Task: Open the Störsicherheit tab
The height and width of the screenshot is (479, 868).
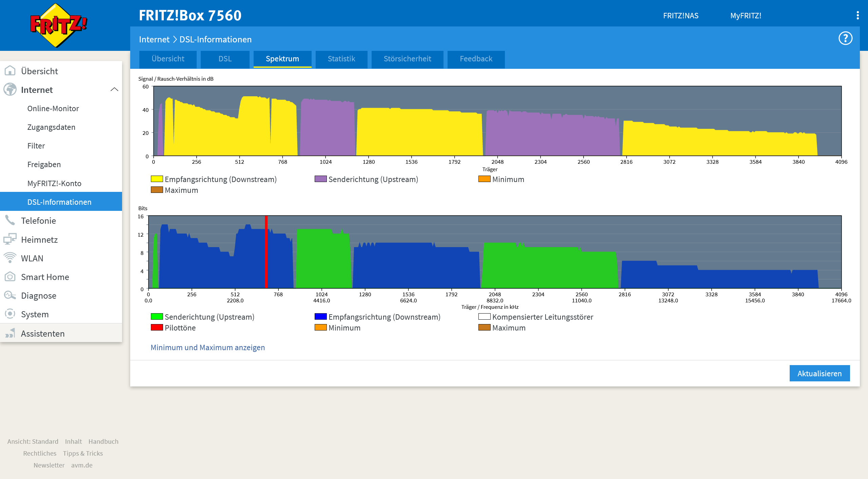Action: click(x=407, y=59)
